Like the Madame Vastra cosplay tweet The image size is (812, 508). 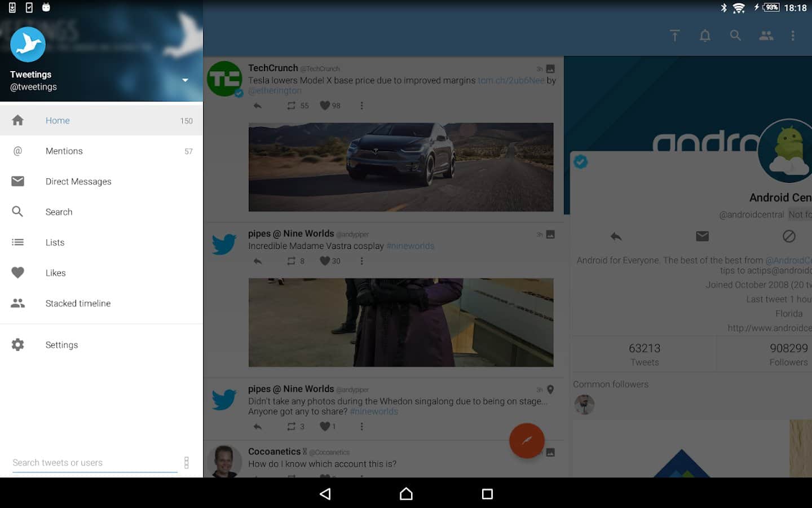[325, 261]
